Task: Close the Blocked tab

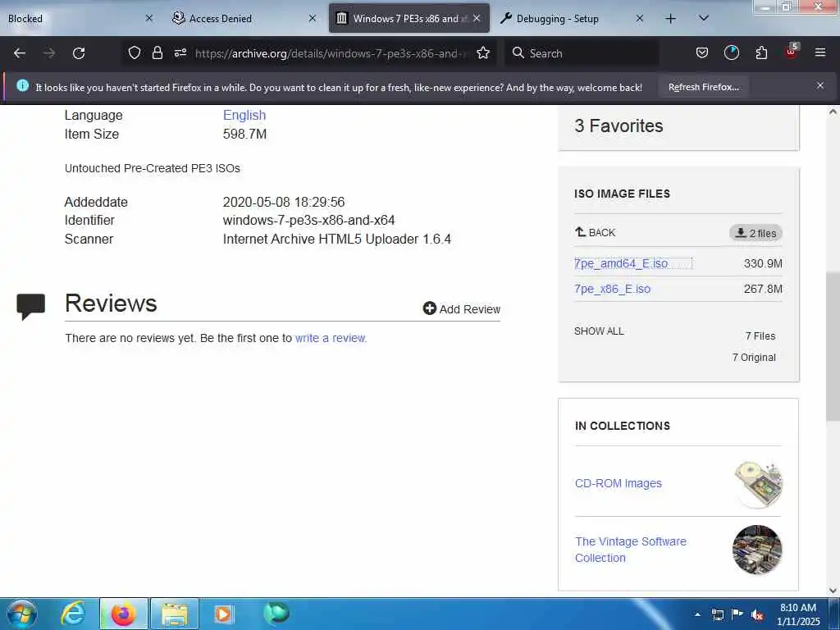Action: pyautogui.click(x=149, y=18)
